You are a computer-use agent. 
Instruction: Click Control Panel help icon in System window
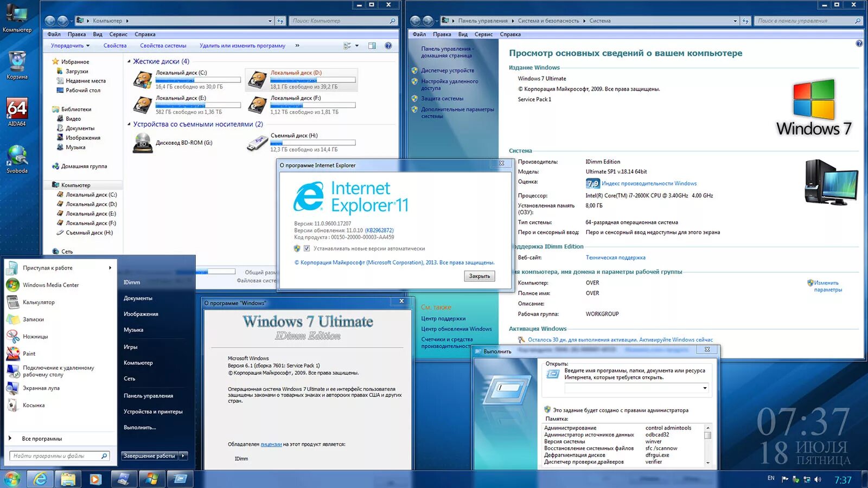(x=859, y=43)
